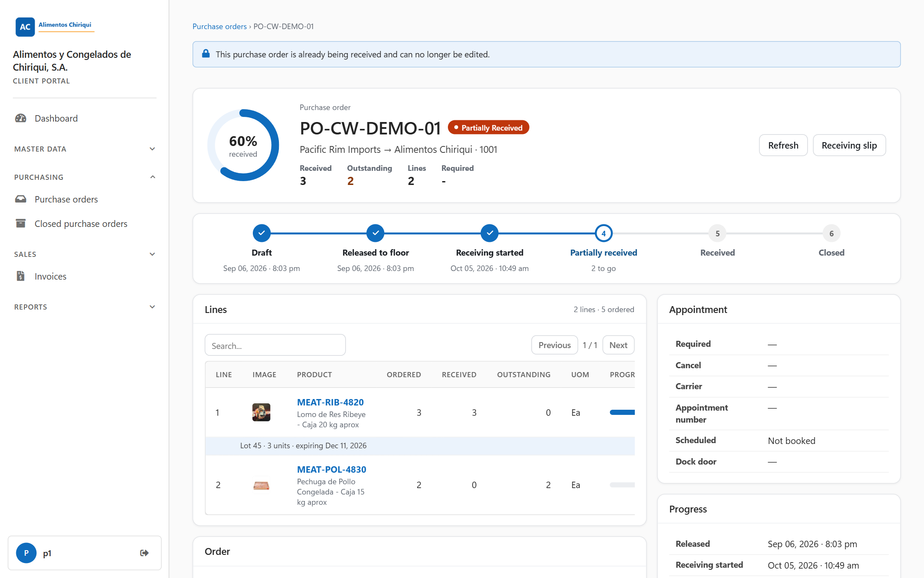Click the AC company logo icon
Image resolution: width=924 pixels, height=578 pixels.
pos(25,27)
